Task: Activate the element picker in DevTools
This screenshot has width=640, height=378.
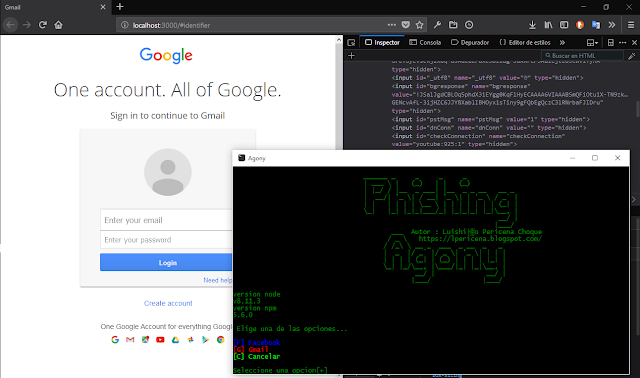Action: click(x=351, y=42)
